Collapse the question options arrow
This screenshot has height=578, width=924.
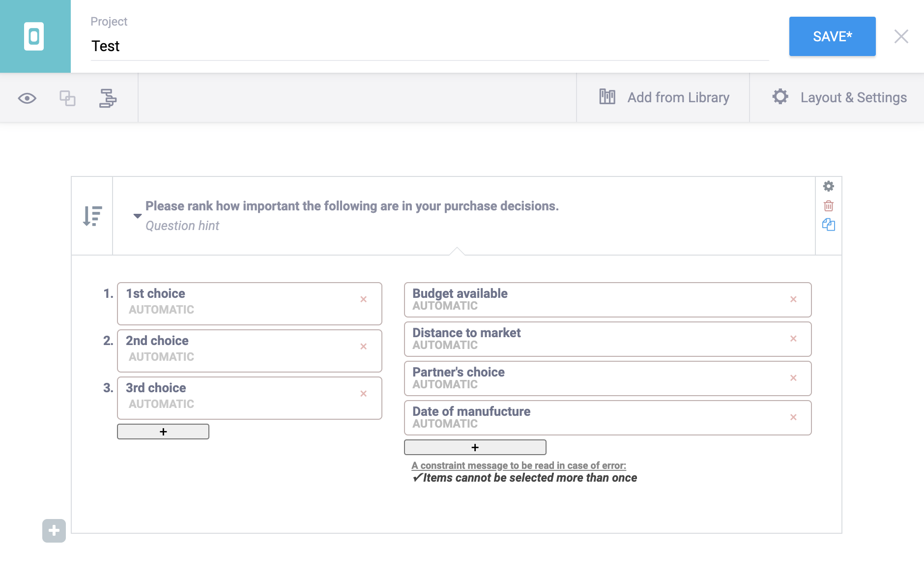138,216
